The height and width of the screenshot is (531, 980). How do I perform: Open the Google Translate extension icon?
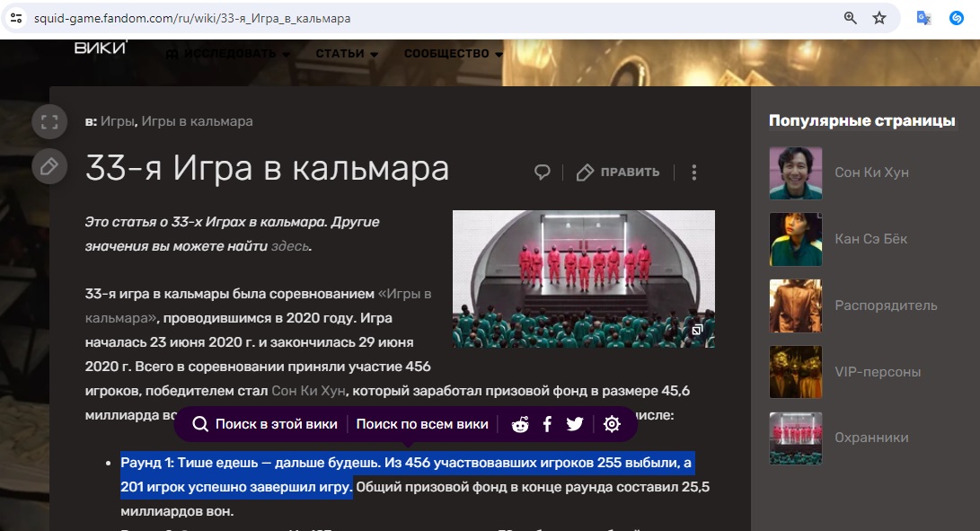point(923,18)
